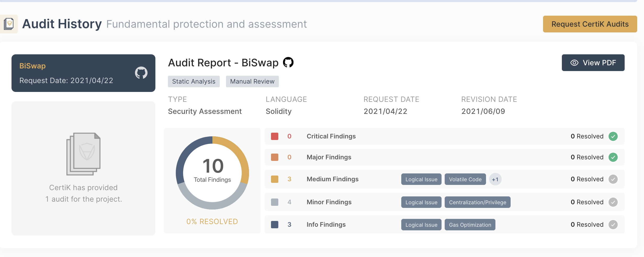Click dark blue Info Findings swatch
The image size is (644, 257).
(275, 225)
